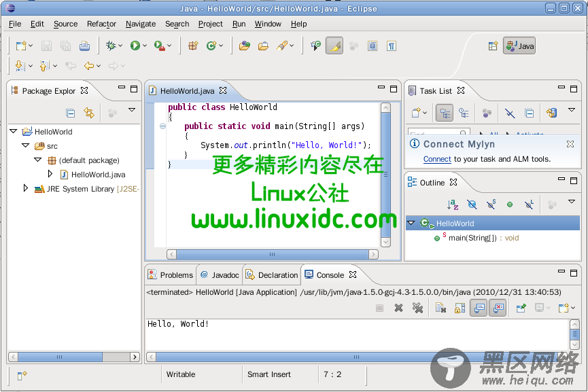
Task: Dismiss the Connect Mylyn notice
Action: click(x=570, y=144)
